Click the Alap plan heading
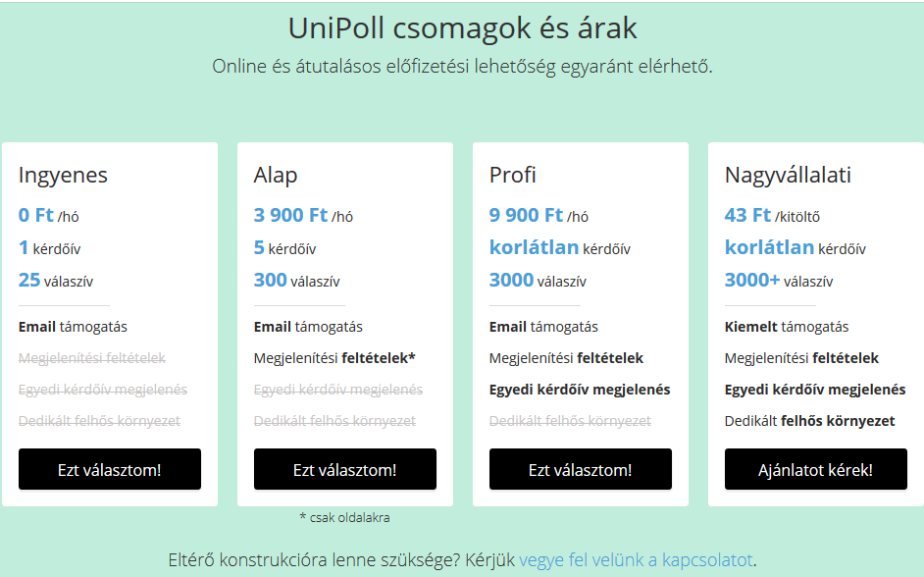This screenshot has width=924, height=577. [x=276, y=175]
